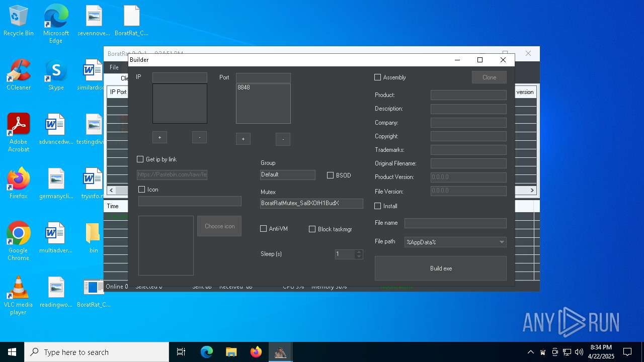Viewport: 644px width, 362px height.
Task: Add IP with the plus button
Action: 159,137
